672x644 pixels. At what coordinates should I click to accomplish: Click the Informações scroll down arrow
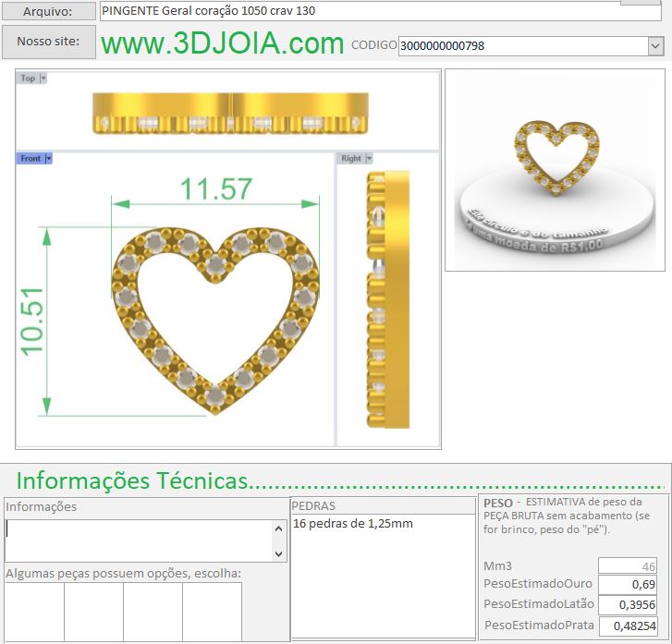point(279,553)
